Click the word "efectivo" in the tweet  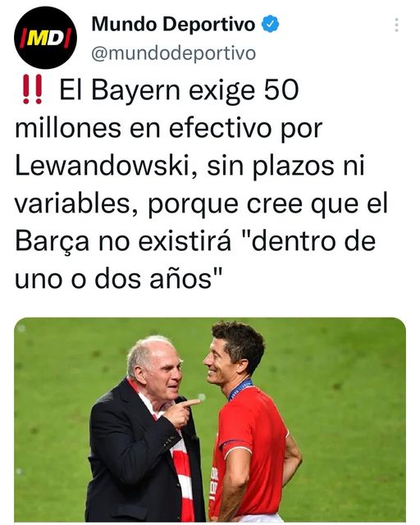[x=220, y=128]
